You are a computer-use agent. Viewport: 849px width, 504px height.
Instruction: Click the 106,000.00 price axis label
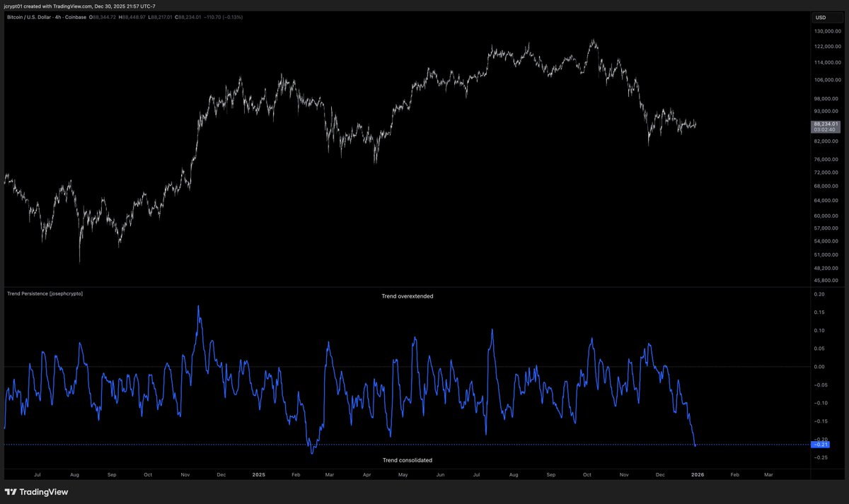[x=826, y=80]
